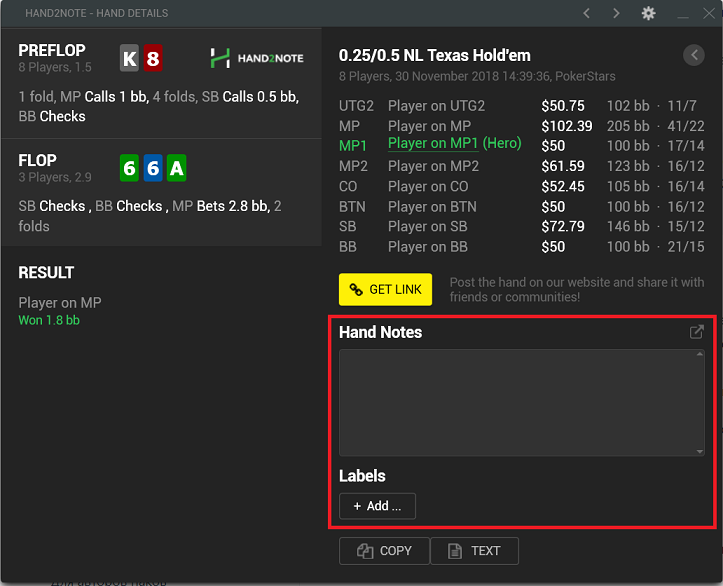Select the Player on BB row

[522, 247]
